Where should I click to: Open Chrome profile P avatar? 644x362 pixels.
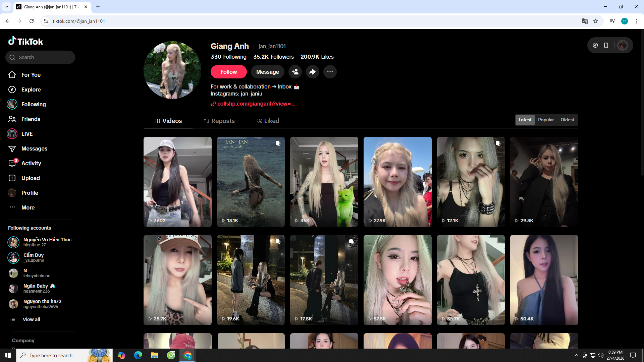pos(625,21)
